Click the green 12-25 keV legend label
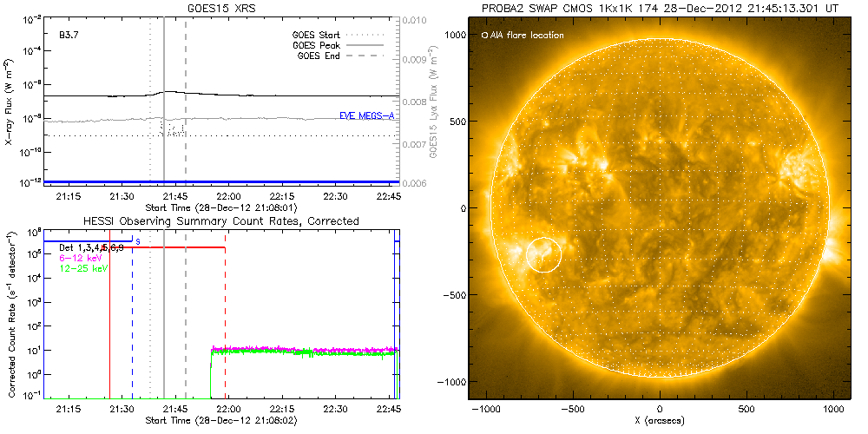This screenshot has height=434, width=868. 83,268
